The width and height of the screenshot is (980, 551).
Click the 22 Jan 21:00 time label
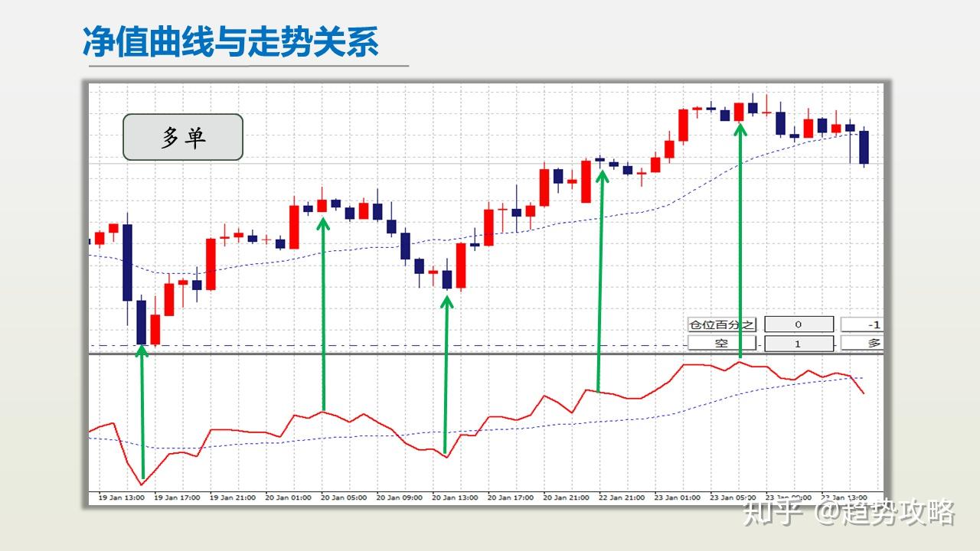point(622,497)
